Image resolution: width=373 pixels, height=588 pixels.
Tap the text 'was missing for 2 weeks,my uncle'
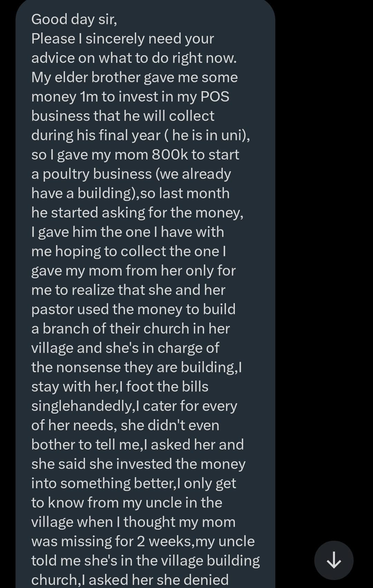pyautogui.click(x=143, y=541)
